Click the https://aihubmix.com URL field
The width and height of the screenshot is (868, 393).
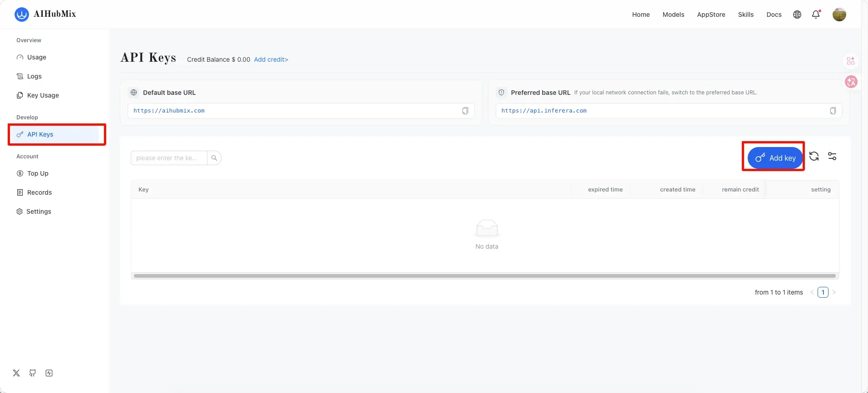(x=301, y=111)
